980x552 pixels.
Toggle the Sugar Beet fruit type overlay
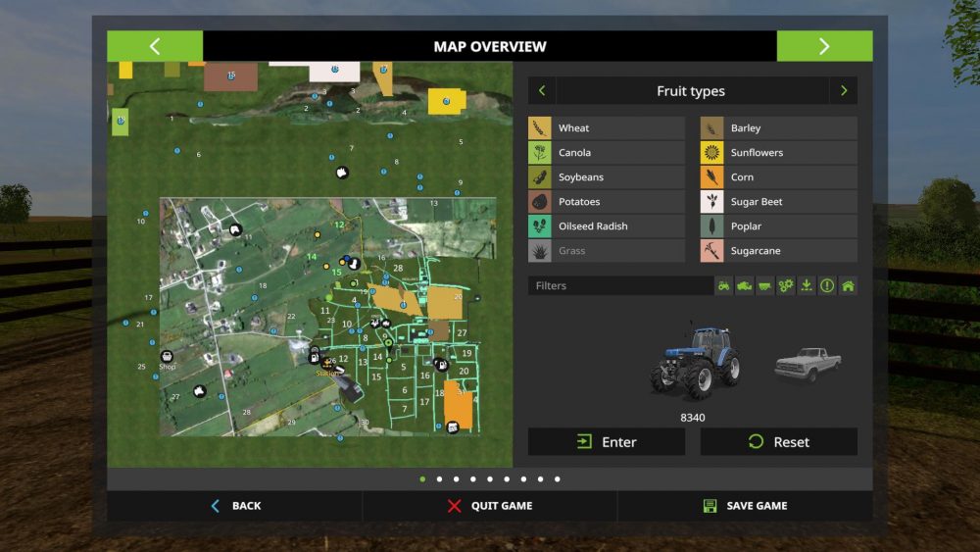[x=778, y=201]
